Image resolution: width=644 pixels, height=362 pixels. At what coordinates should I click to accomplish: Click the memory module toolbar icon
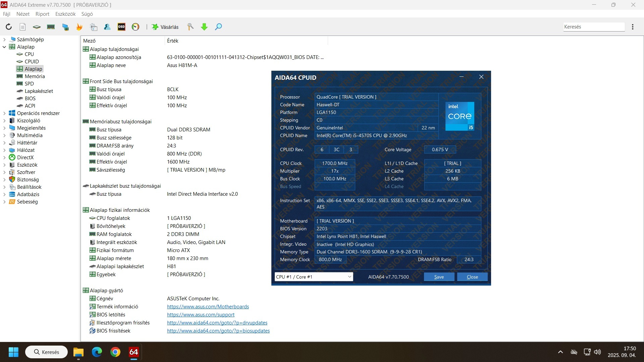[x=51, y=27]
